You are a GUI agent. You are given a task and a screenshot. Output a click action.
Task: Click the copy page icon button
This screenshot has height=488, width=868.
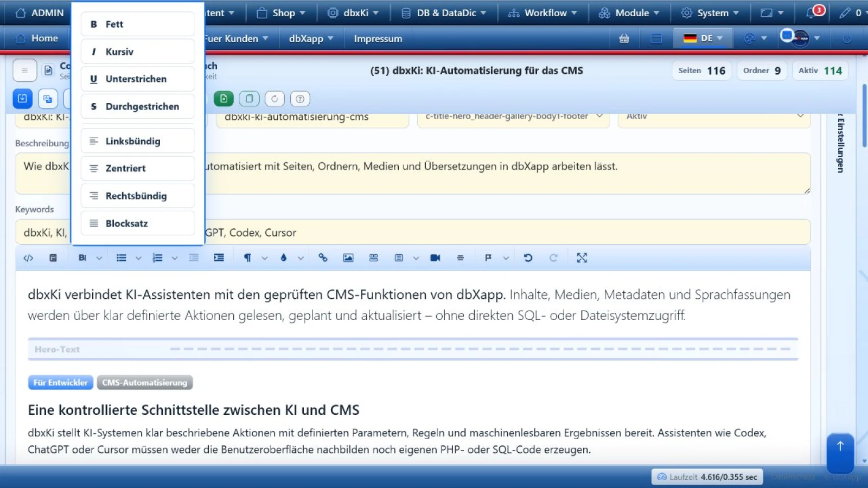[250, 99]
